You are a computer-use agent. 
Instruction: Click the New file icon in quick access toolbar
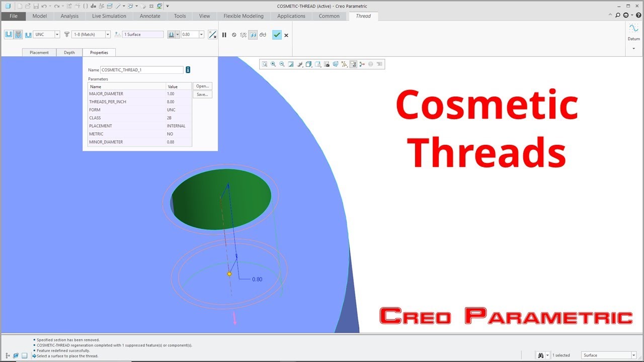19,6
